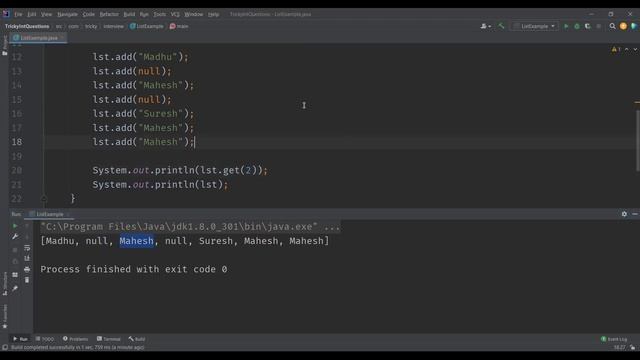Open Run panel settings gear
The height and width of the screenshot is (360, 640).
point(624,214)
